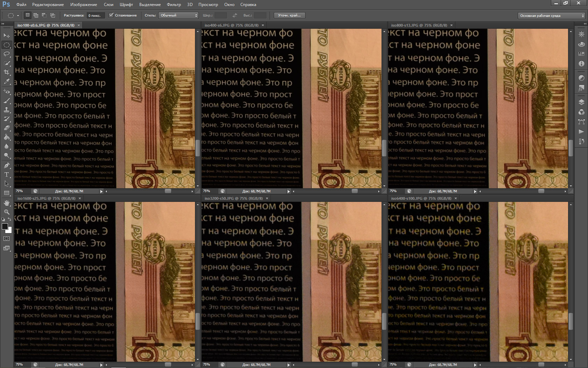Select the Eyedropper tool

click(7, 81)
